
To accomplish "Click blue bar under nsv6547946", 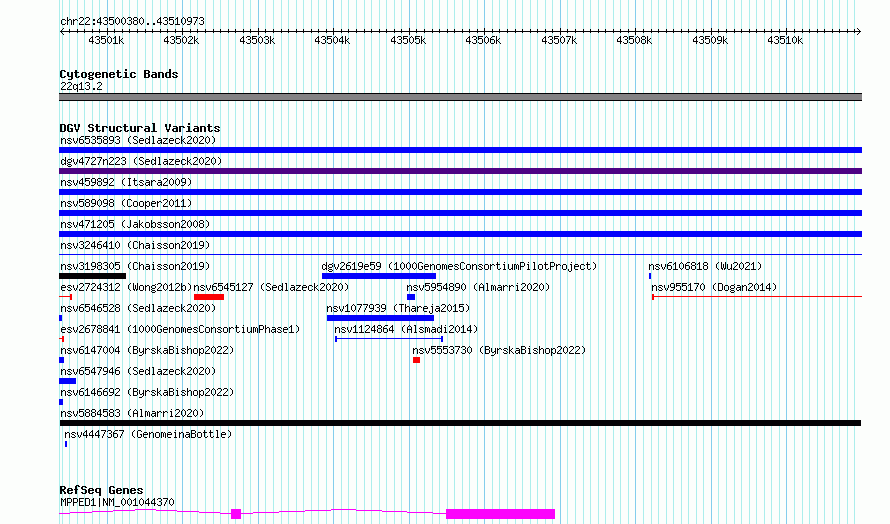I will coord(68,381).
